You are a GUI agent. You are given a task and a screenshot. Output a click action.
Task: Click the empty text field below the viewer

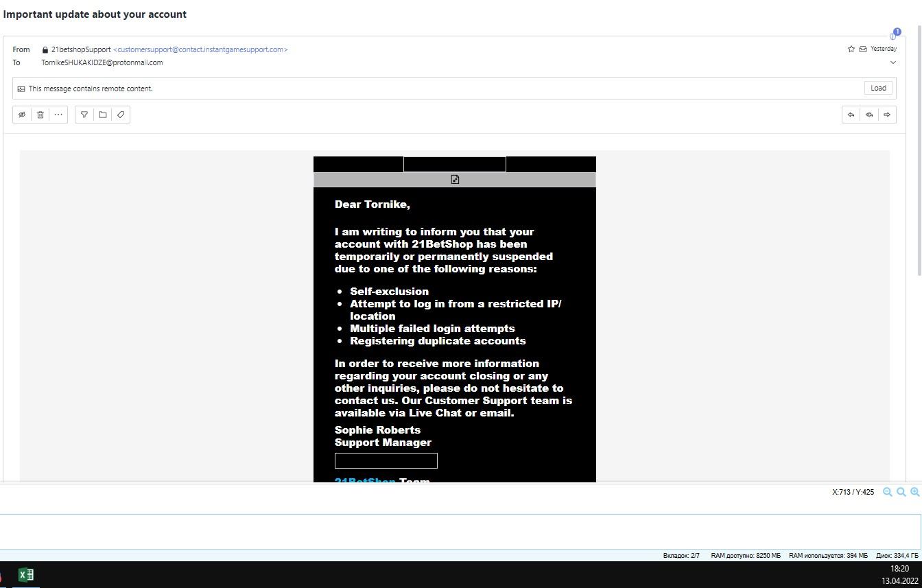point(460,532)
